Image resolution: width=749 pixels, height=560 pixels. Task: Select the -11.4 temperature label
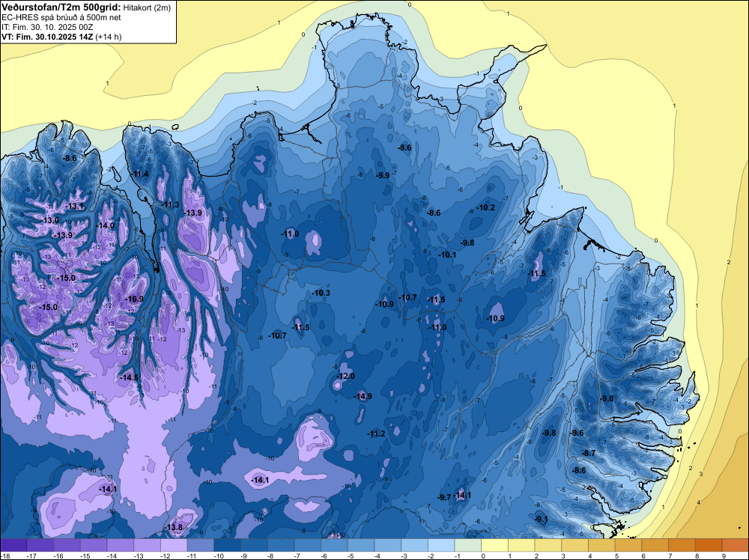[x=139, y=174]
